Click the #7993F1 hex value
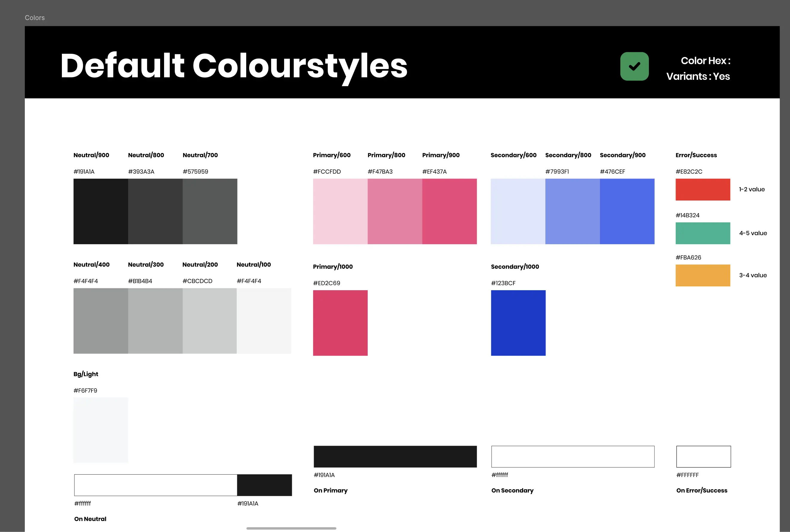The height and width of the screenshot is (532, 790). 557,172
